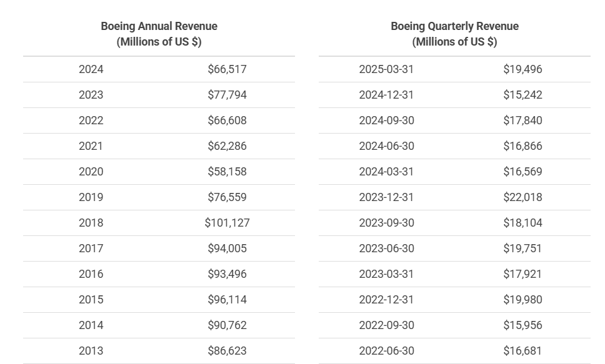This screenshot has width=605, height=364.
Task: Click the Boeing Annual Revenue table header
Action: pyautogui.click(x=159, y=34)
